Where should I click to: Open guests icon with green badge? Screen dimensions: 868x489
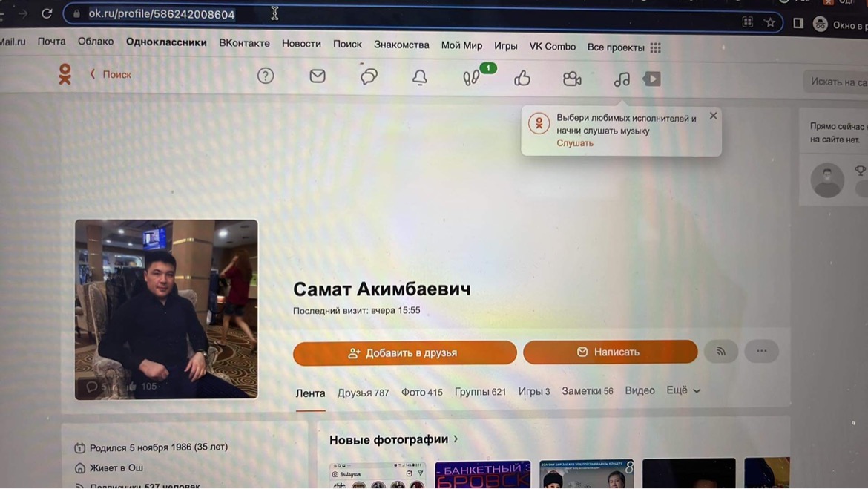[x=472, y=77]
